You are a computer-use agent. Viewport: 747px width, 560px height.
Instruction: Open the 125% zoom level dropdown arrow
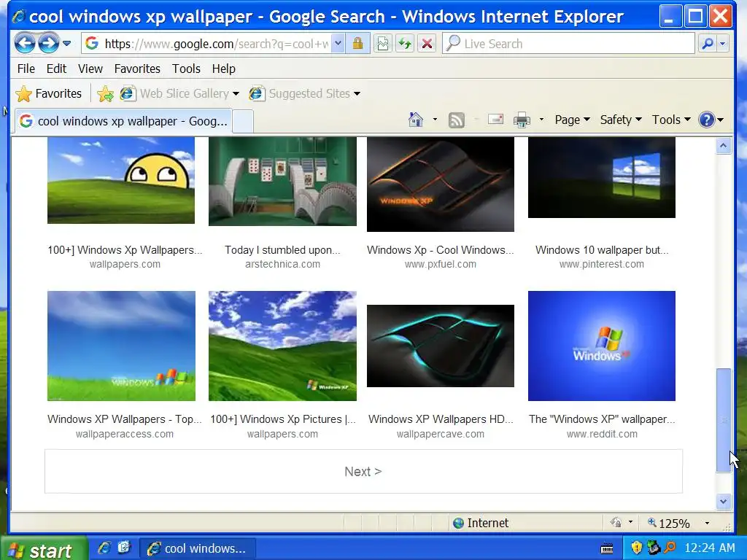pos(707,524)
